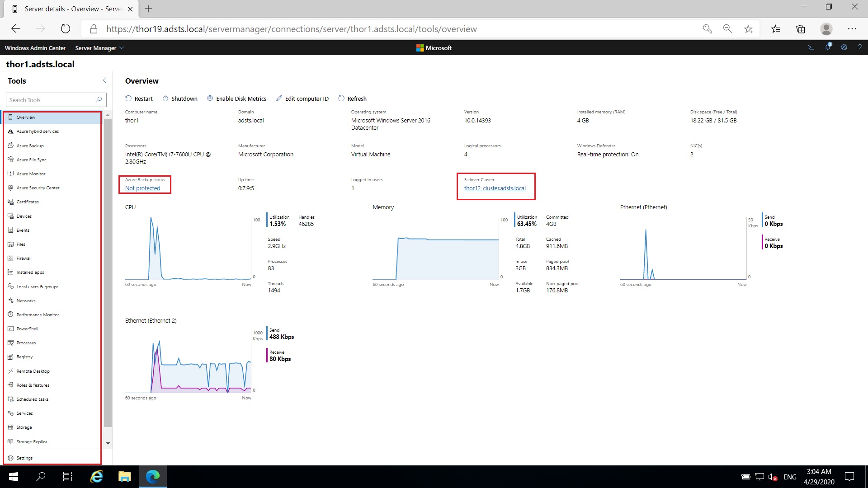Open browser collections icon
Image resolution: width=868 pixels, height=488 pixels.
coord(801,29)
